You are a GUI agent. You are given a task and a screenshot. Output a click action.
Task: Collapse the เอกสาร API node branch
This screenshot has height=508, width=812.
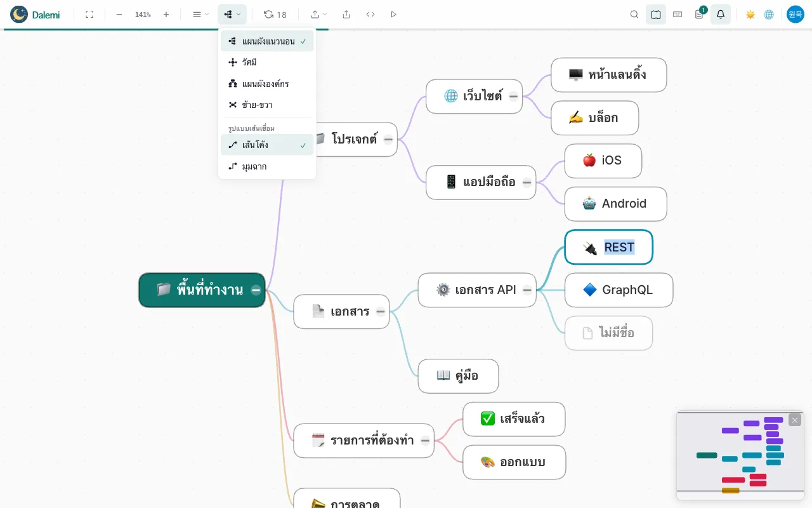pos(527,290)
